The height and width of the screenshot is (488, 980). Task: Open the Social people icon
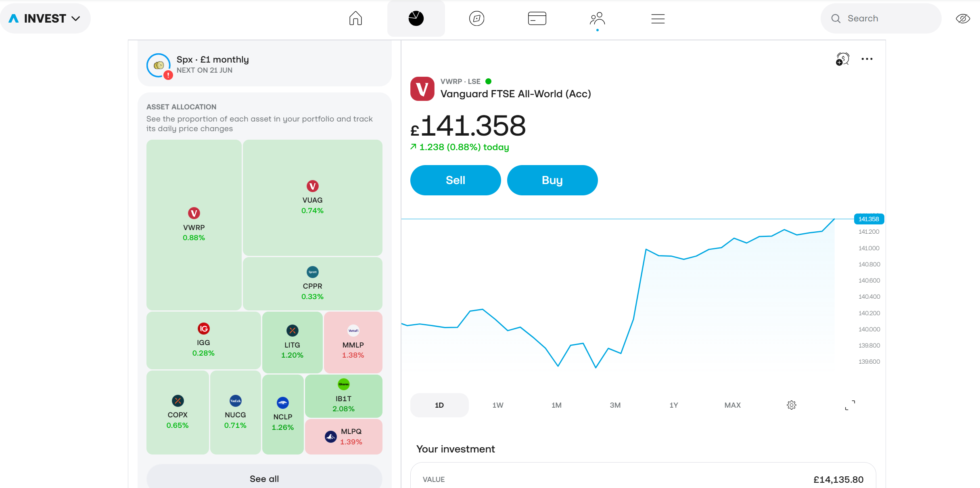click(598, 19)
